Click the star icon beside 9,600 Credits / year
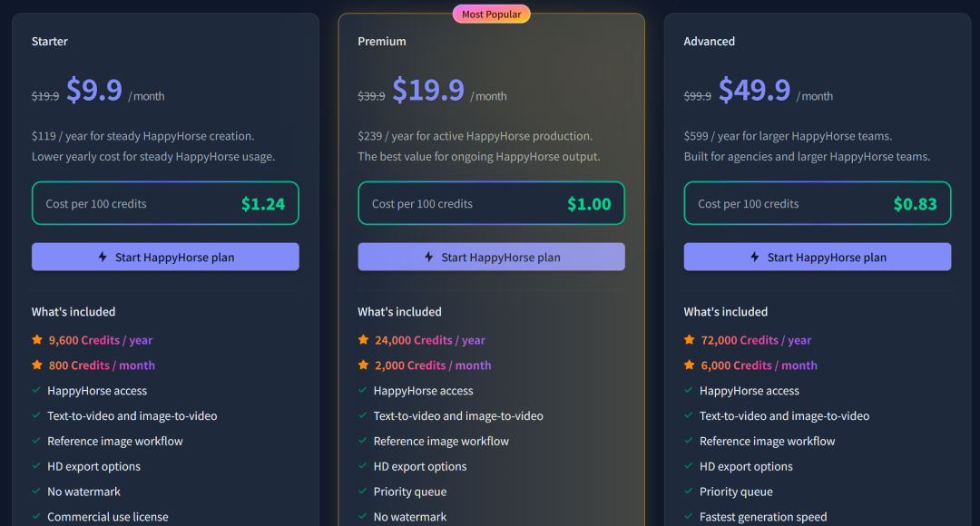The width and height of the screenshot is (980, 526). click(x=37, y=340)
